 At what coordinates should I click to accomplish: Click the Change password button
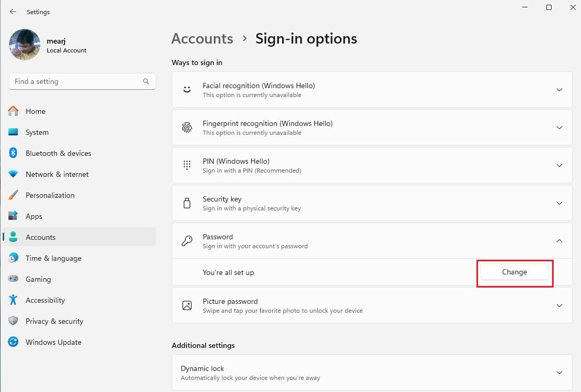[x=514, y=272]
